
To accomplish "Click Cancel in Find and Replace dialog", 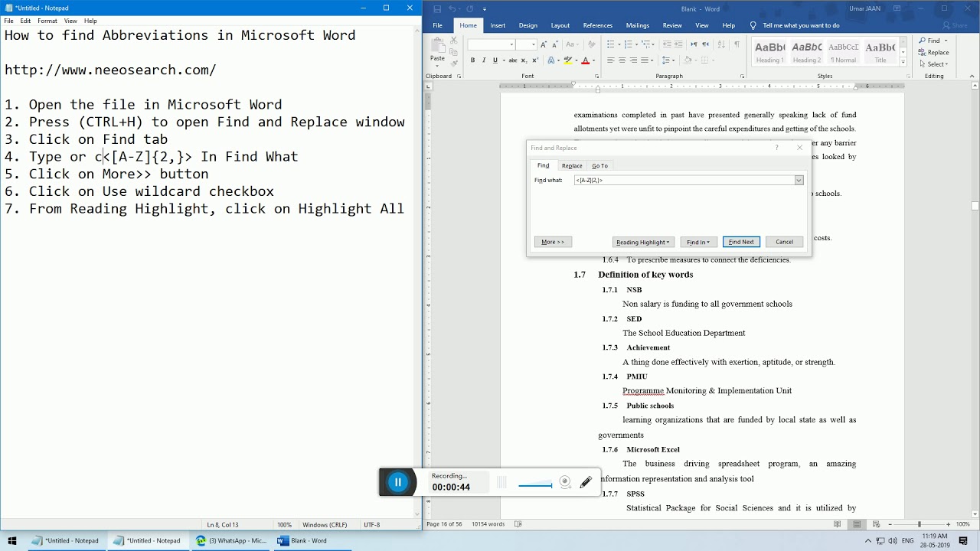I will point(784,242).
